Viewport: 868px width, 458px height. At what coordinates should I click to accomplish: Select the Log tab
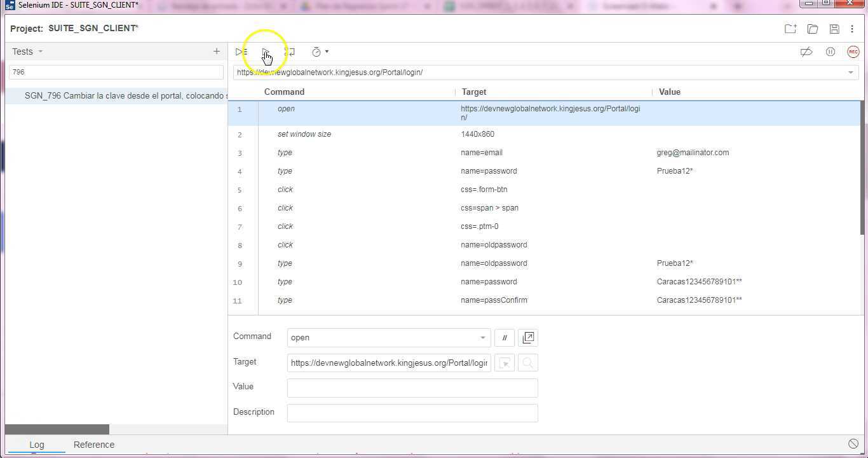(36, 445)
